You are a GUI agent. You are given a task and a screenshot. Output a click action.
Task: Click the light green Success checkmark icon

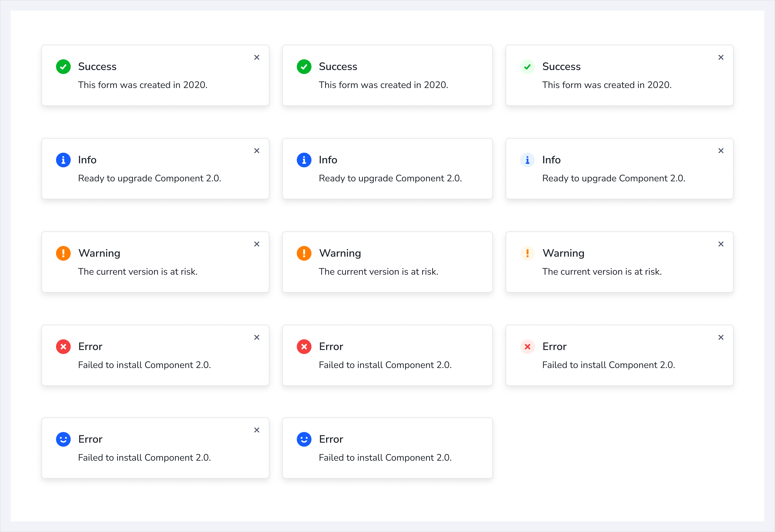tap(527, 67)
